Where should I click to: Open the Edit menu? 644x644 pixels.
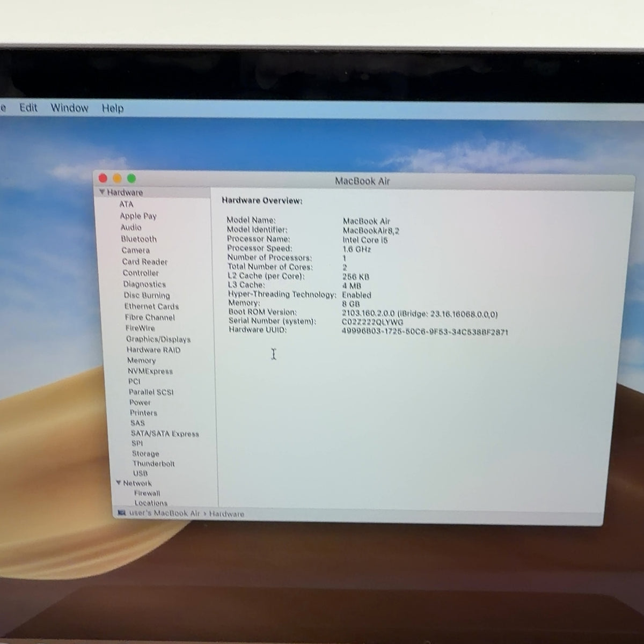coord(28,107)
